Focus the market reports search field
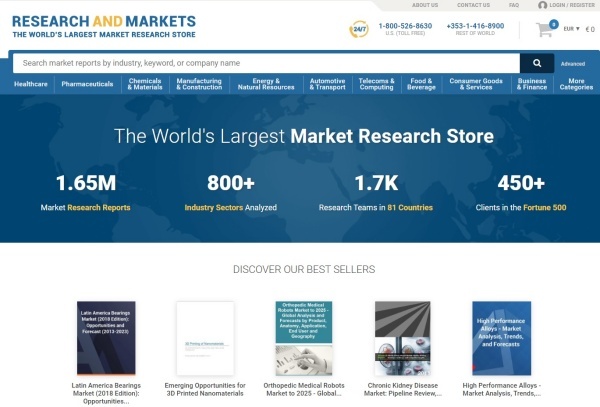 tap(266, 63)
